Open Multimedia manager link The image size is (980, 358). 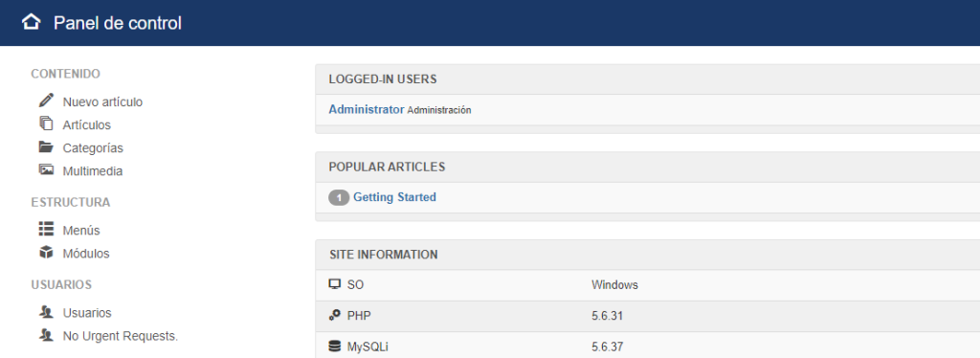tap(93, 170)
